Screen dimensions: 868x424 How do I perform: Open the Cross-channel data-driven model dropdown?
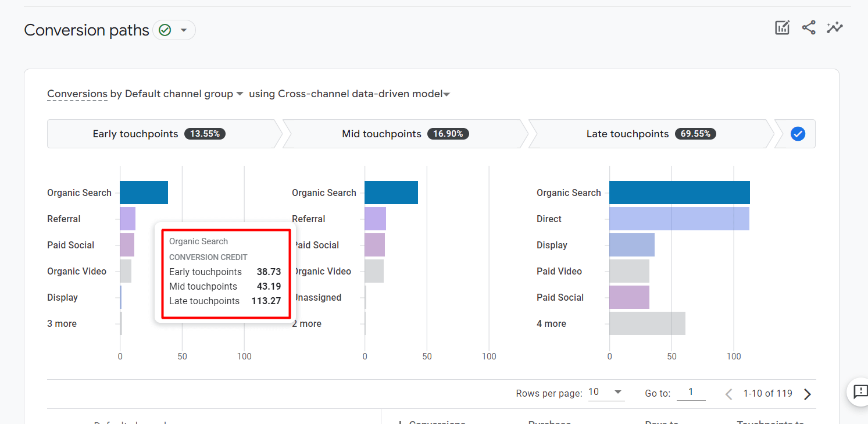pyautogui.click(x=446, y=94)
